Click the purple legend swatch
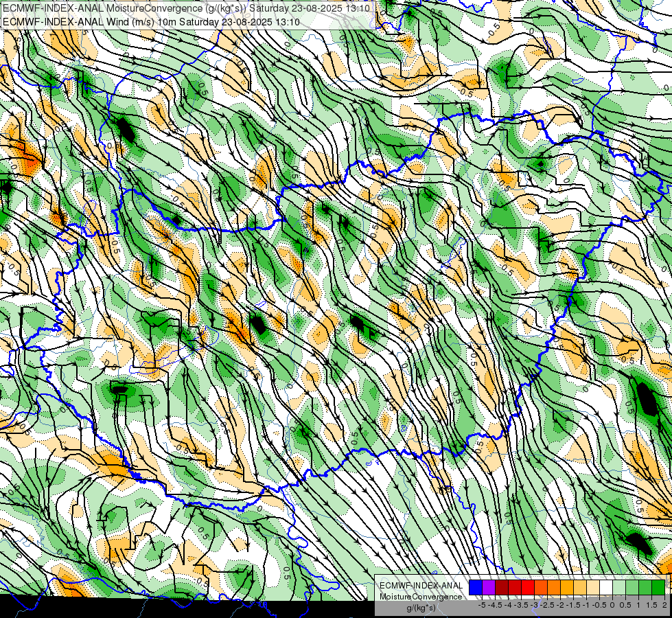Screen dimensions: 672x618 click(489, 588)
